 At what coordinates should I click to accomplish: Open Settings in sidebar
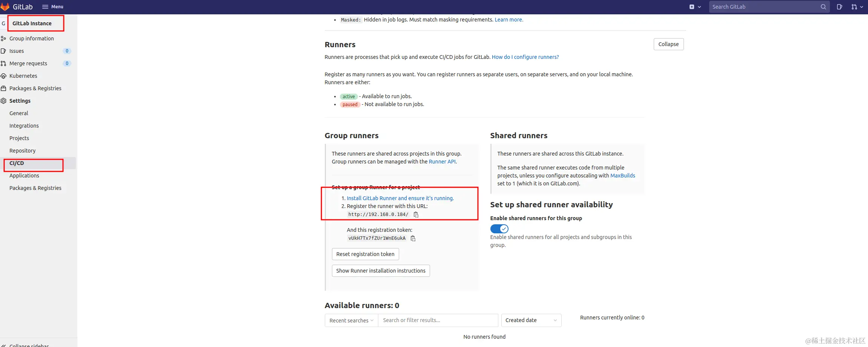pyautogui.click(x=20, y=101)
